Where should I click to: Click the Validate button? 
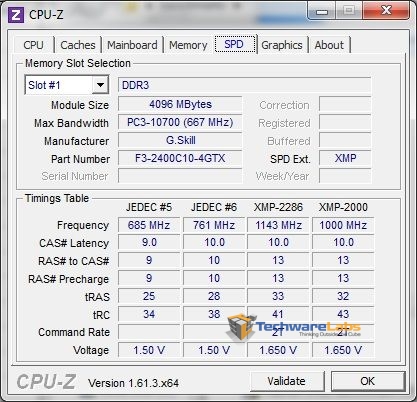(x=287, y=381)
